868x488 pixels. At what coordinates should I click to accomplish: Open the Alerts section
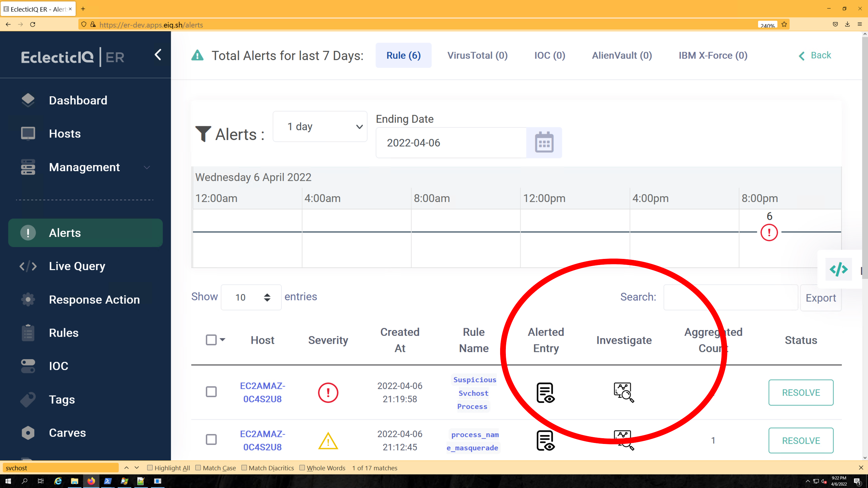85,233
